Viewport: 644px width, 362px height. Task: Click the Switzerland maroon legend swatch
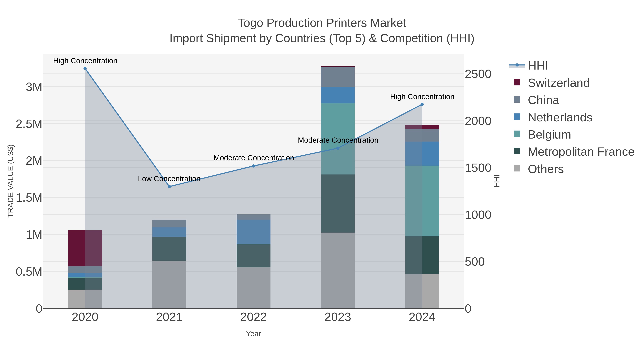[x=517, y=82]
